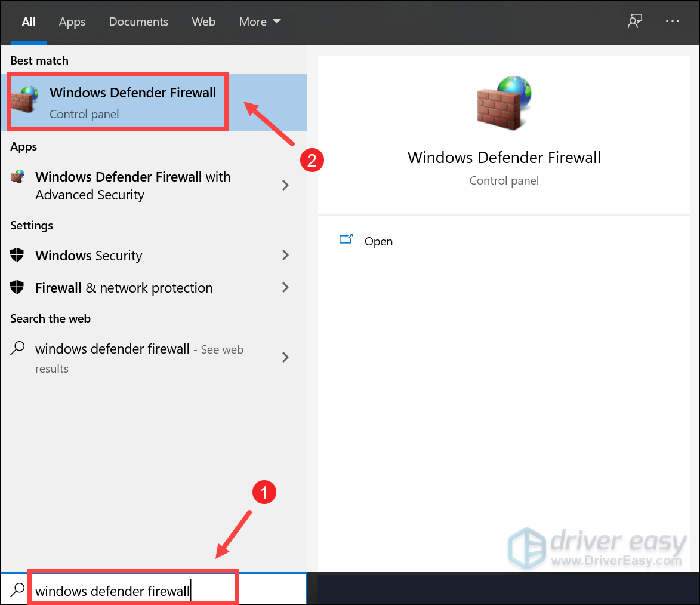This screenshot has height=605, width=700.
Task: Open the ellipsis options menu
Action: 673,21
